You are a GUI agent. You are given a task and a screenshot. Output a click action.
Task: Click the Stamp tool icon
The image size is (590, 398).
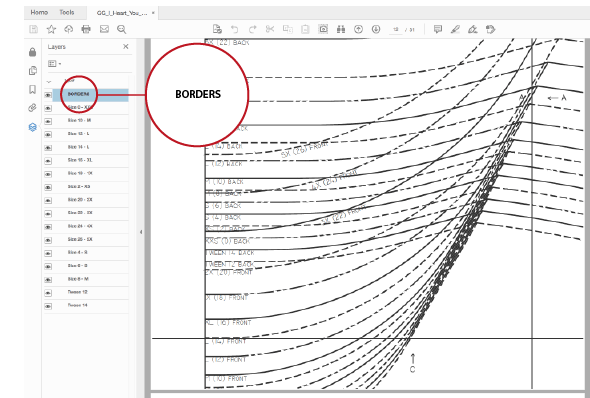pyautogui.click(x=491, y=29)
